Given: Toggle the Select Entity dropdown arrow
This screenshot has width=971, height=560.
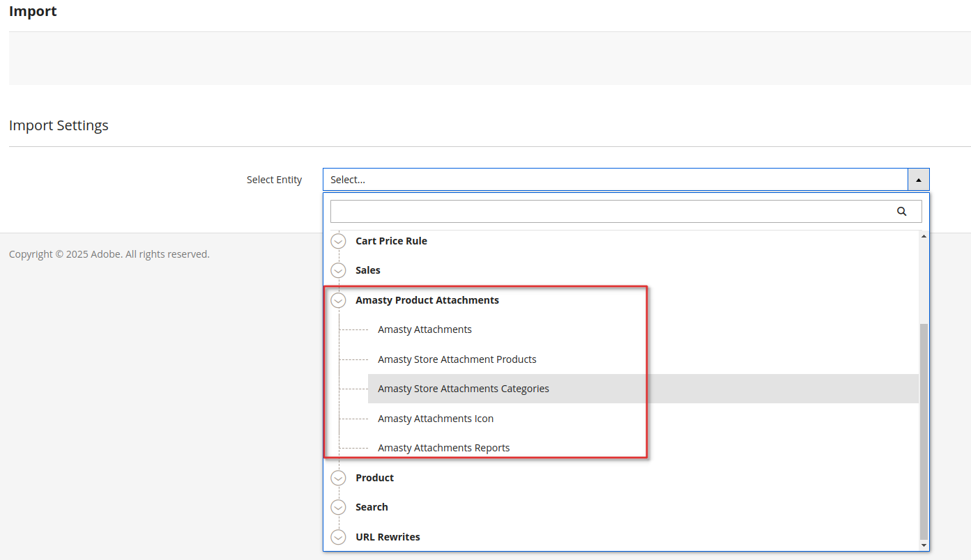Looking at the screenshot, I should [x=918, y=180].
